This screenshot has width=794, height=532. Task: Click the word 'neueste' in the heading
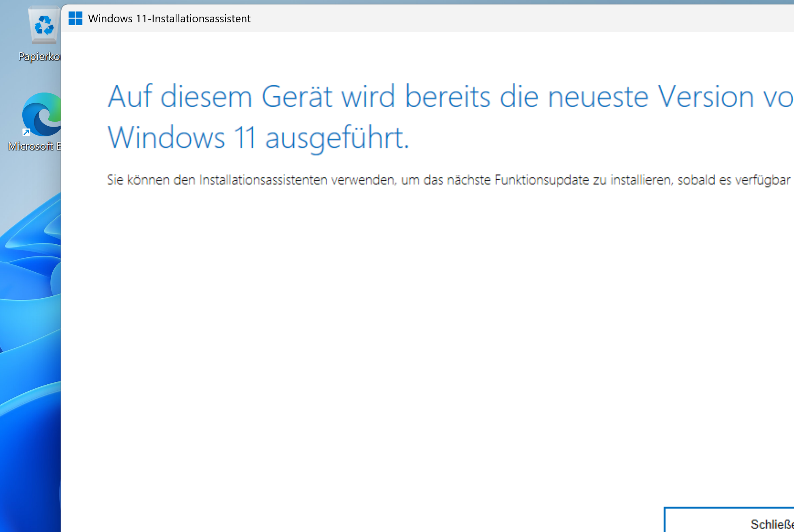pyautogui.click(x=598, y=97)
